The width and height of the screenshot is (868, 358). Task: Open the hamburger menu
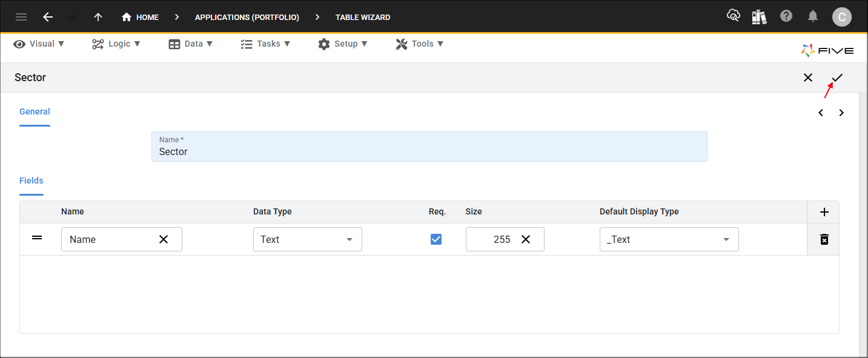pyautogui.click(x=21, y=17)
